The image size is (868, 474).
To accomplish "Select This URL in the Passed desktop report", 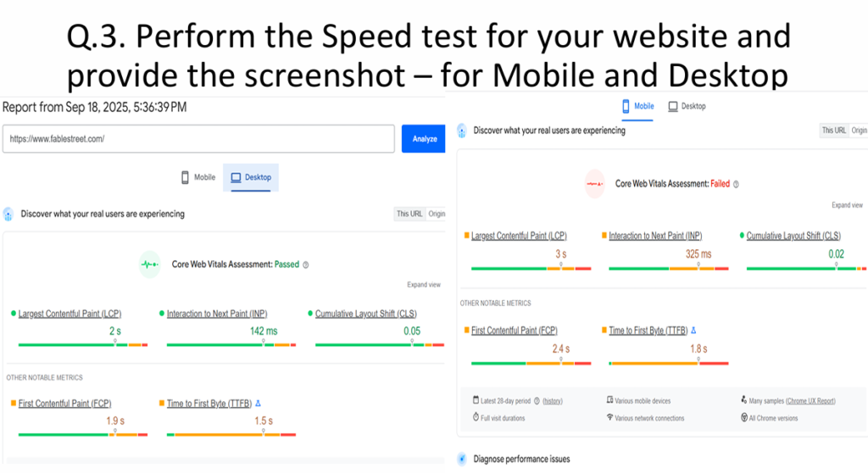I will pyautogui.click(x=409, y=215).
